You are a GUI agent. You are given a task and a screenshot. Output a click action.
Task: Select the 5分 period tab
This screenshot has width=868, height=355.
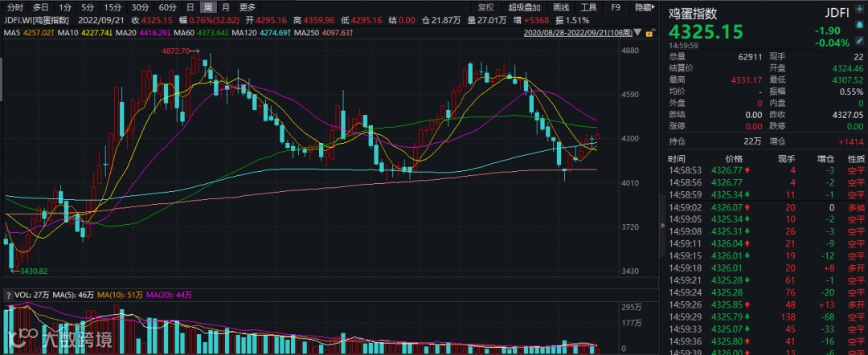[x=88, y=7]
